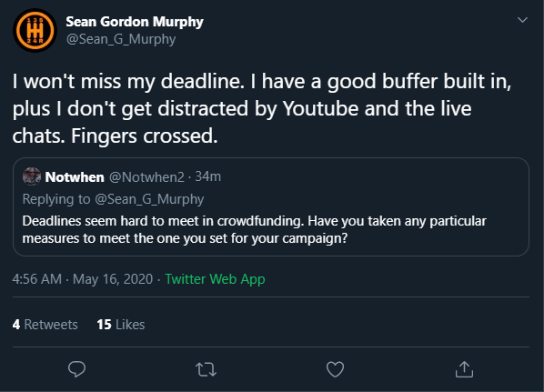View Notwhen's small profile avatar

32,176
